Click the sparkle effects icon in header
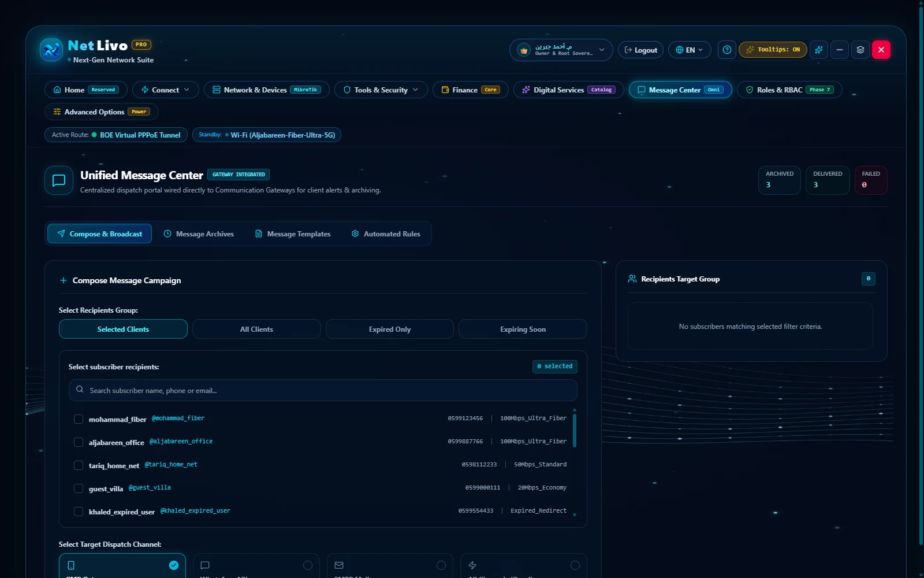 coord(819,50)
